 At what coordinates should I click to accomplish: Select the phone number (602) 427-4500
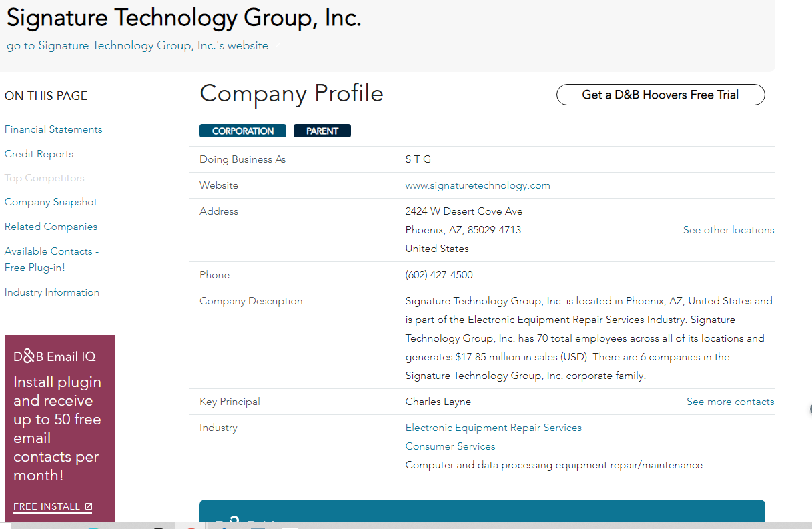[x=439, y=275]
